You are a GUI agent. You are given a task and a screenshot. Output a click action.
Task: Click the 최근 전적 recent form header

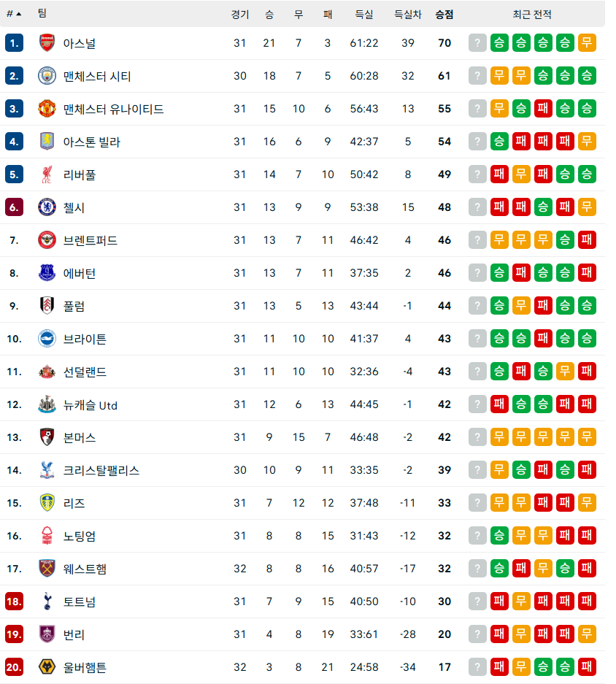[x=532, y=15]
